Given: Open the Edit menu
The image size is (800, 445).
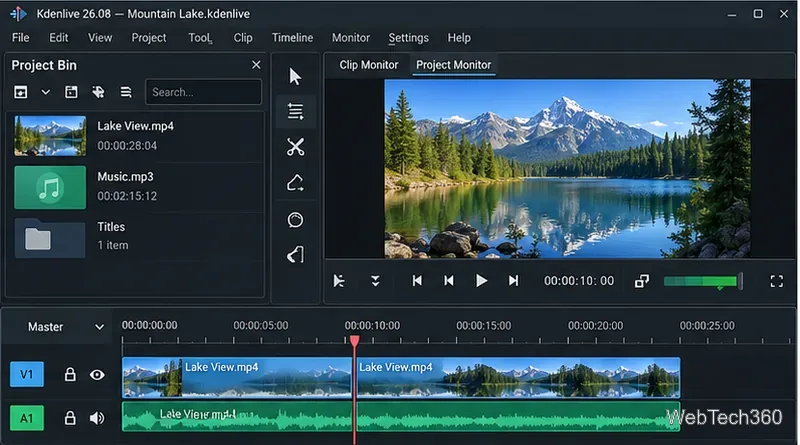Looking at the screenshot, I should point(59,38).
